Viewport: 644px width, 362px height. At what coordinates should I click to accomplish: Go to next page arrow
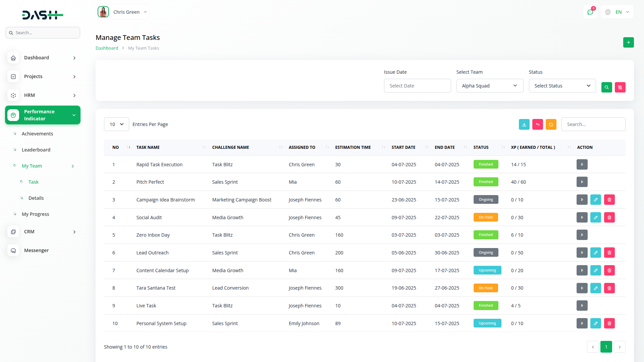pos(620,347)
